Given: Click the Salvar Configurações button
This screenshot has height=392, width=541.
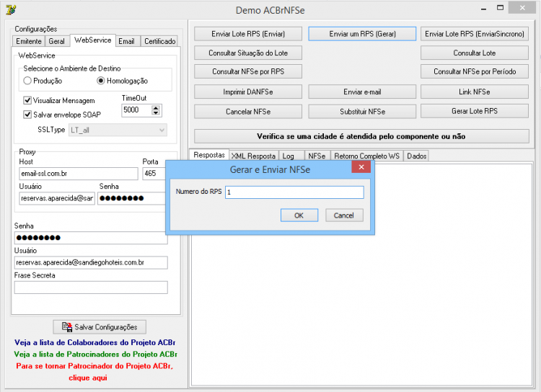Looking at the screenshot, I should click(100, 327).
